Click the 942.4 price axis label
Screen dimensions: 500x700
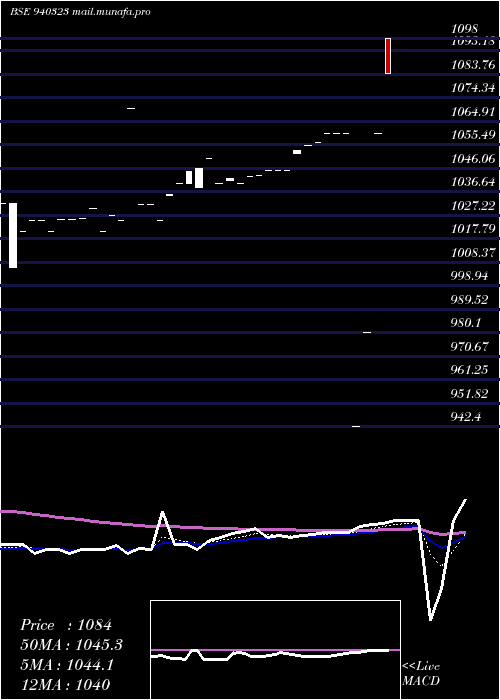tap(466, 417)
